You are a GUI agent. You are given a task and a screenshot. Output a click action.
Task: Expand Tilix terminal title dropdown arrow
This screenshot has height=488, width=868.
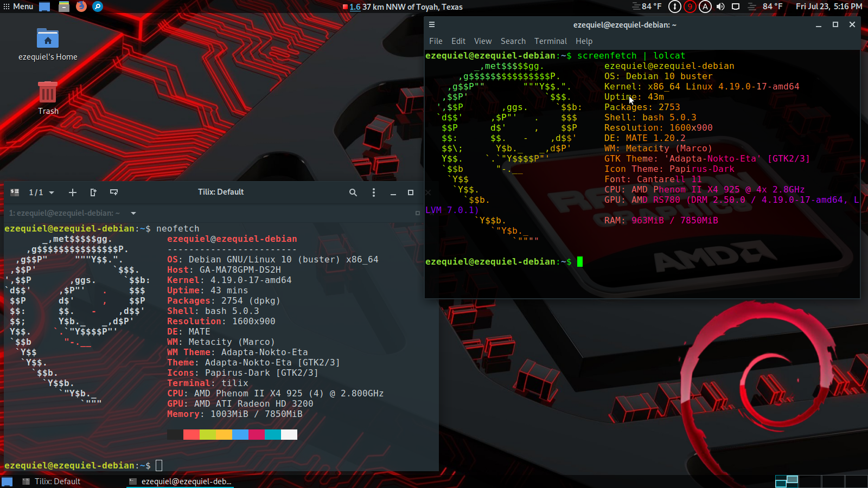[133, 213]
